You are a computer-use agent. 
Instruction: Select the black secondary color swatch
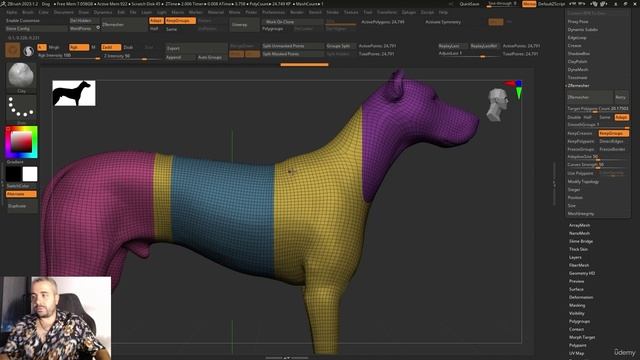tap(13, 174)
